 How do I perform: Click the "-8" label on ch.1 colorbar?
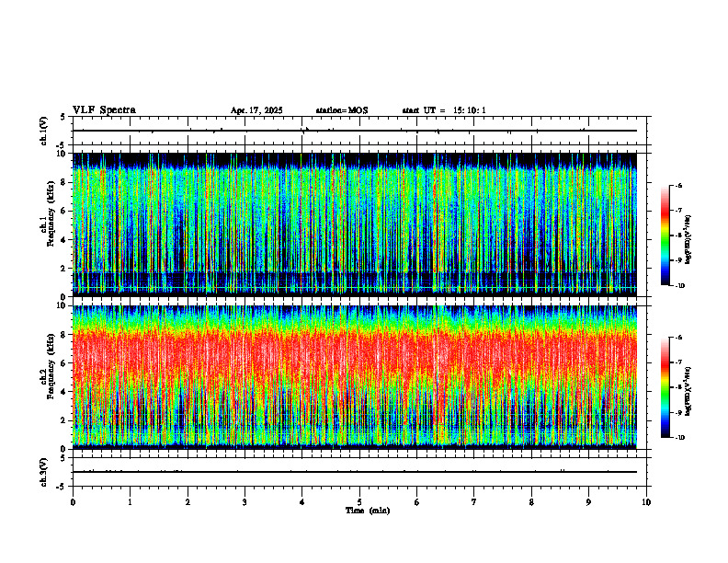[x=678, y=236]
